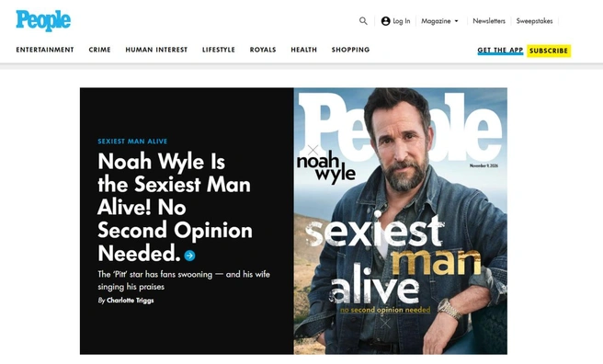Click author name Charlotte Triggs
603x364 pixels.
(130, 301)
